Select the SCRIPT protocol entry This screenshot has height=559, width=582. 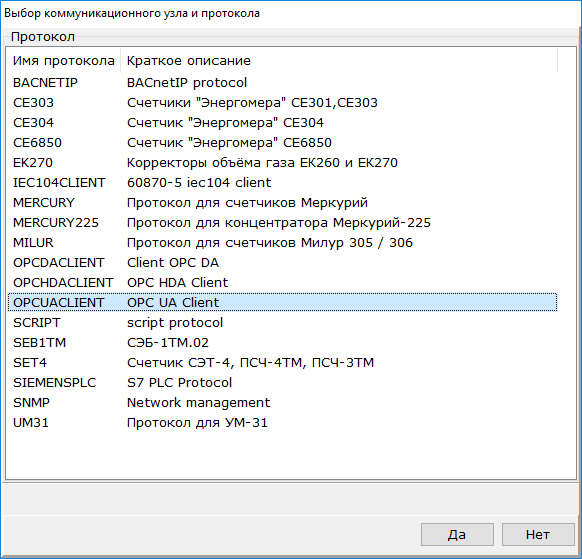[282, 323]
